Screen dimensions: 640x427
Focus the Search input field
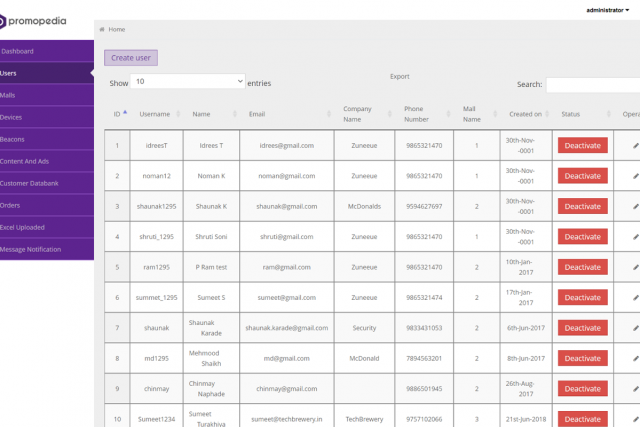[x=593, y=85]
